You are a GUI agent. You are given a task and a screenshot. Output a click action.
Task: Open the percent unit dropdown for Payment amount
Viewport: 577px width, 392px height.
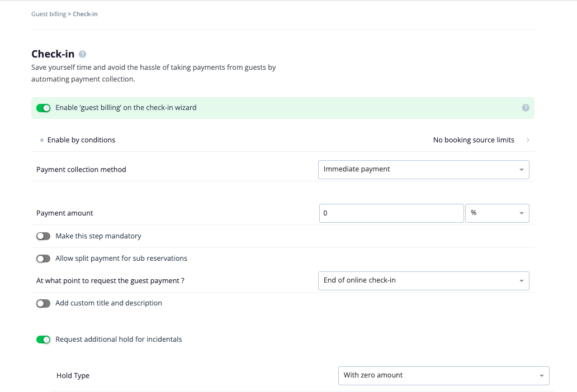497,213
